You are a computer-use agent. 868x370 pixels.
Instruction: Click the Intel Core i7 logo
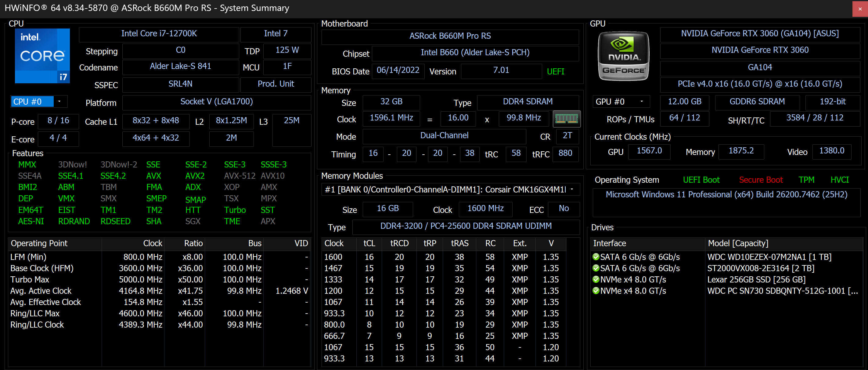[42, 56]
